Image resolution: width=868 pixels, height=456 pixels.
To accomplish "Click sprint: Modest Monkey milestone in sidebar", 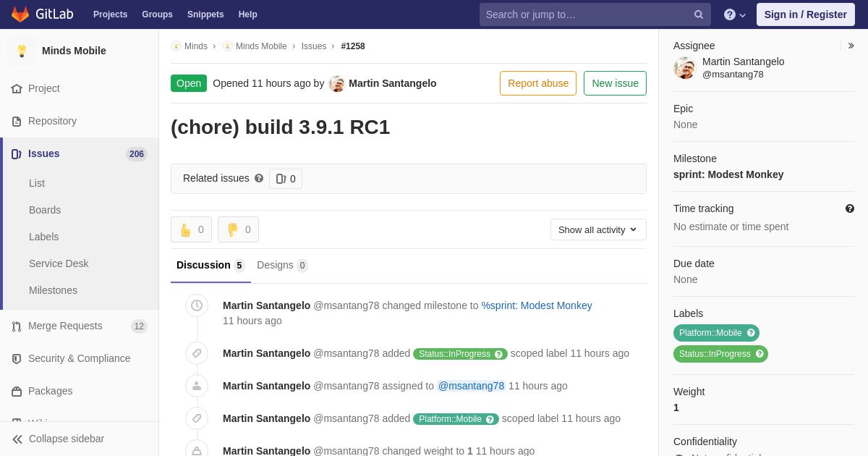I will coord(728,174).
